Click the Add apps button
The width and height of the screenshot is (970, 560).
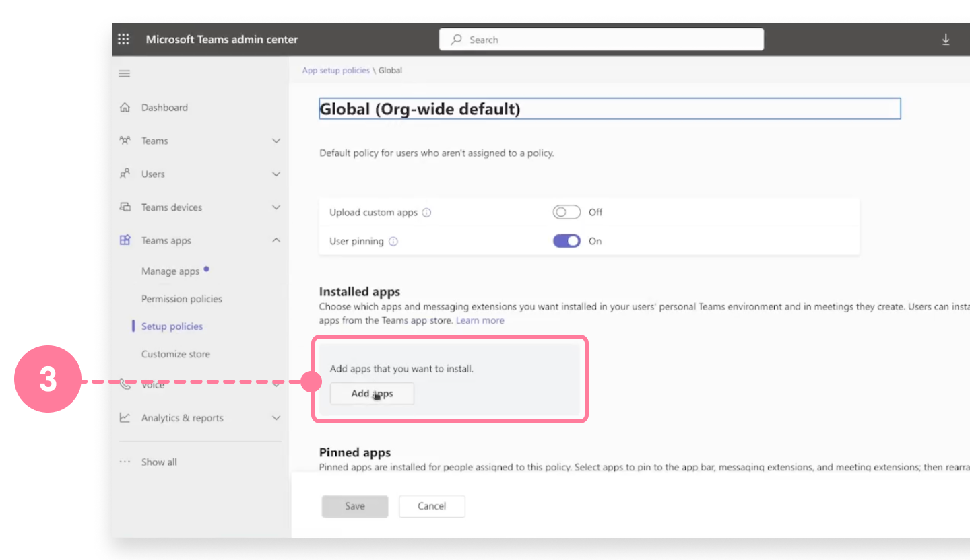point(372,394)
